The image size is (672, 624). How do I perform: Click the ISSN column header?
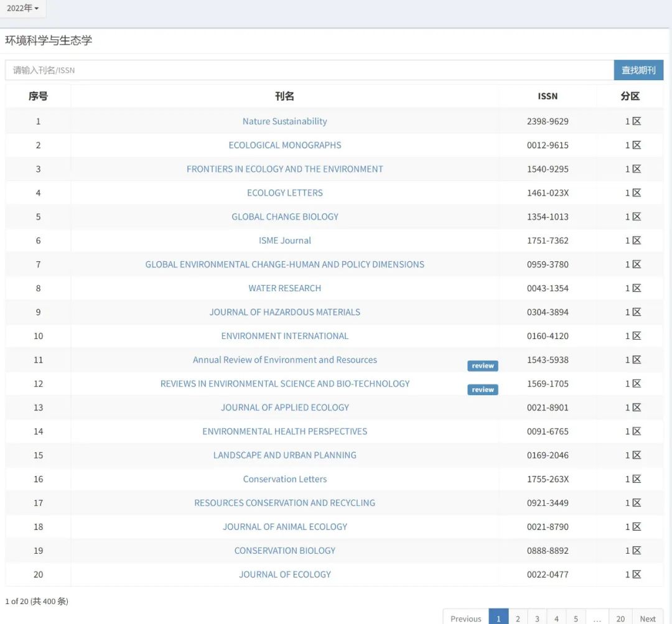(548, 96)
